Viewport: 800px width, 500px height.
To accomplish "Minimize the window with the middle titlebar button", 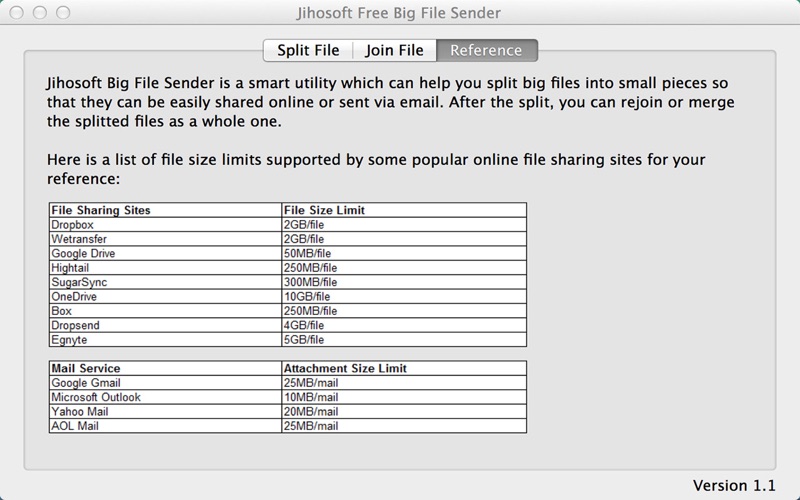I will click(40, 12).
